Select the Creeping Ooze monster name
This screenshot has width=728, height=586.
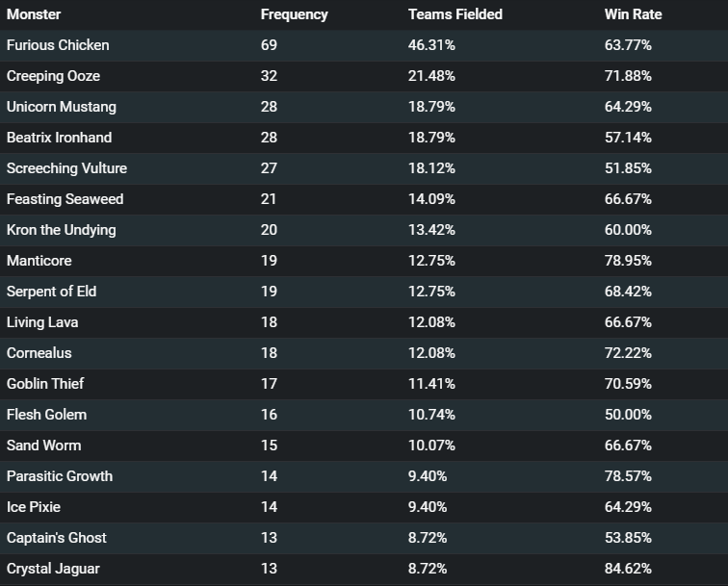(x=53, y=76)
